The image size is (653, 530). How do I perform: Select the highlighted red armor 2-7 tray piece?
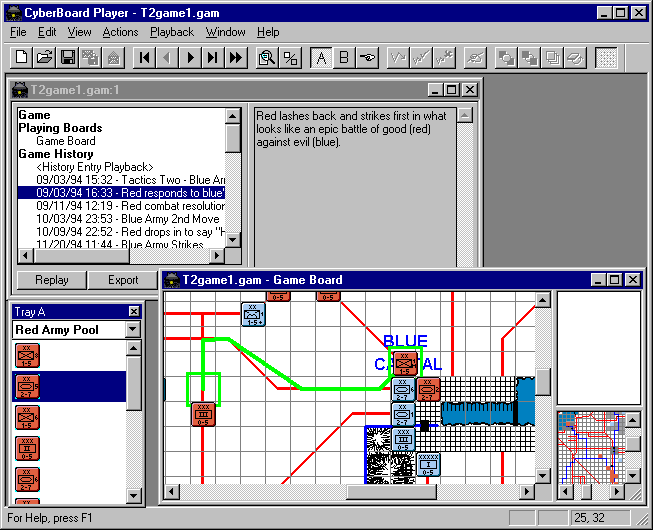tap(27, 386)
